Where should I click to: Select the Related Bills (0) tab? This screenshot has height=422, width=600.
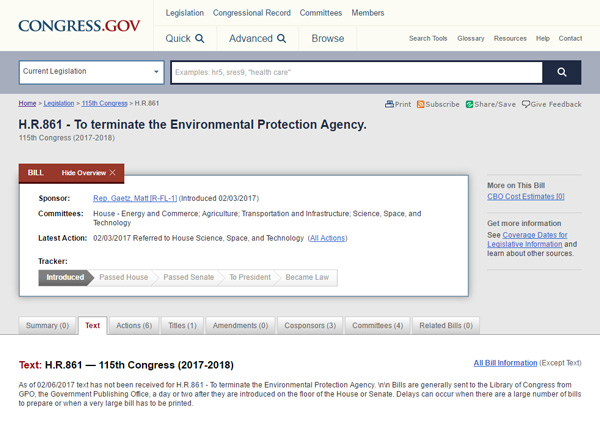(445, 325)
